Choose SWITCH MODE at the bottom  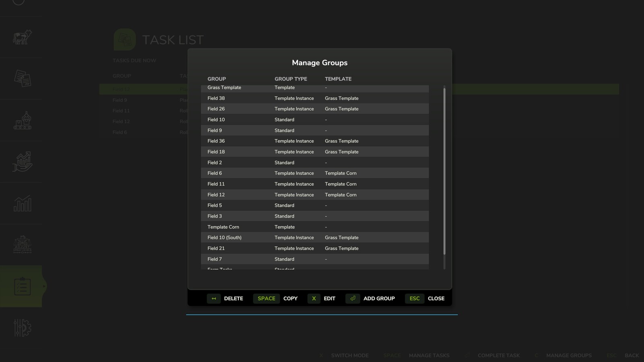pyautogui.click(x=349, y=356)
